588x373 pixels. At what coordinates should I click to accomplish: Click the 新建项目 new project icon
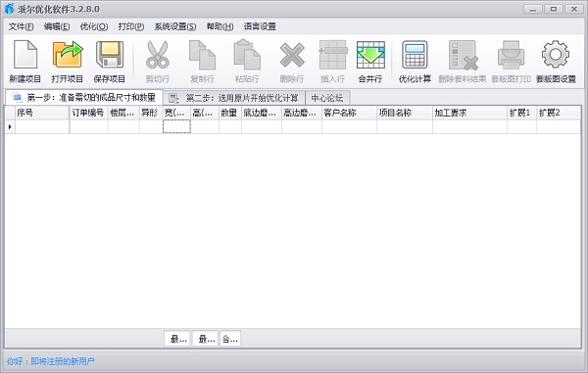tap(25, 55)
